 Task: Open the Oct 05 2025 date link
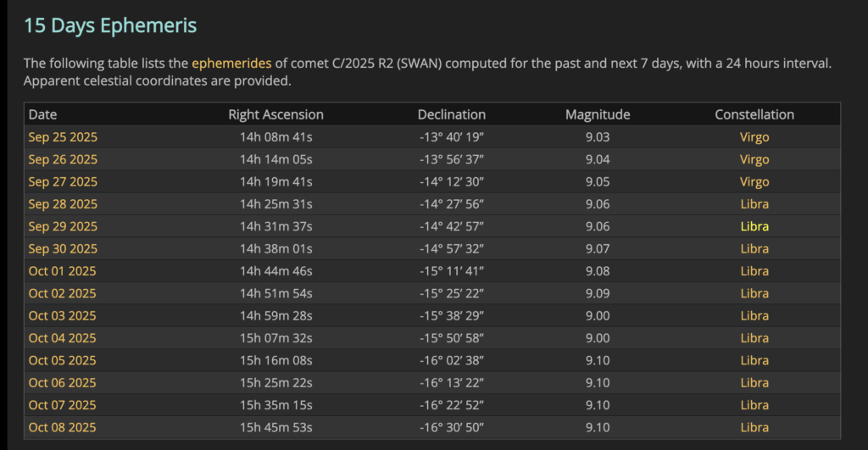(63, 360)
